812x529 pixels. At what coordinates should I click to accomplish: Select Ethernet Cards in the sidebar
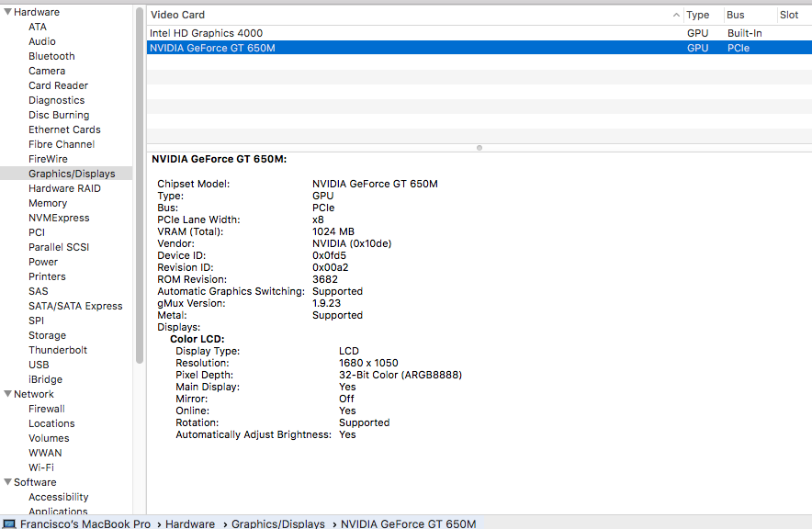click(x=64, y=129)
